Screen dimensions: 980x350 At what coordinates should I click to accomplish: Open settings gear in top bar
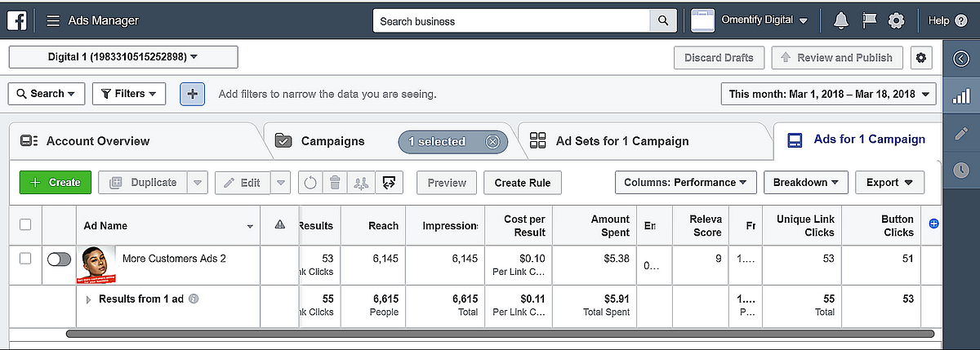[897, 20]
